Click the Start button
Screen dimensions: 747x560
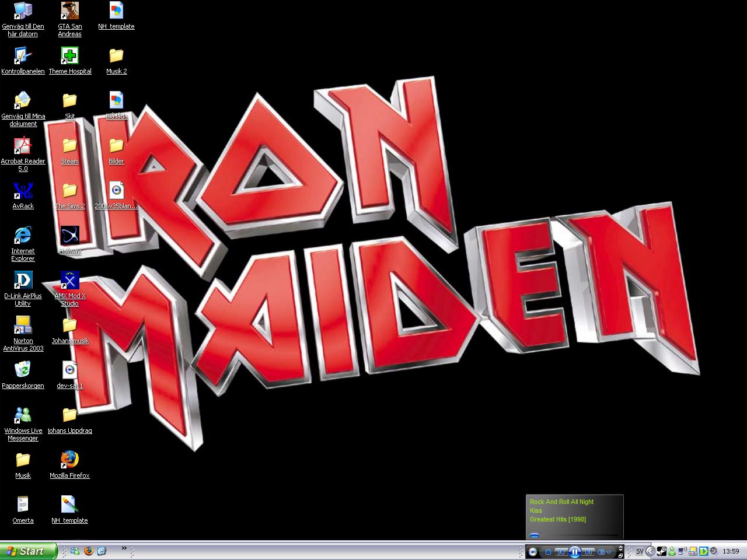[28, 551]
